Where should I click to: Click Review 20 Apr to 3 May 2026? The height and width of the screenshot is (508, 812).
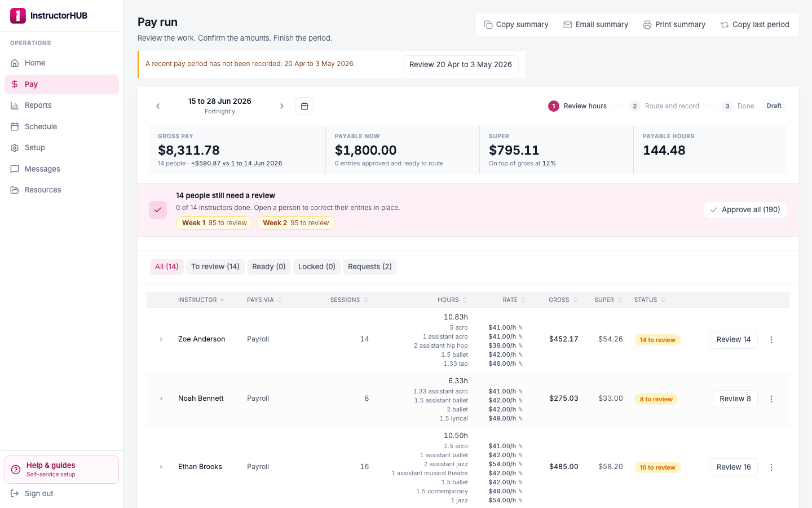pos(461,64)
